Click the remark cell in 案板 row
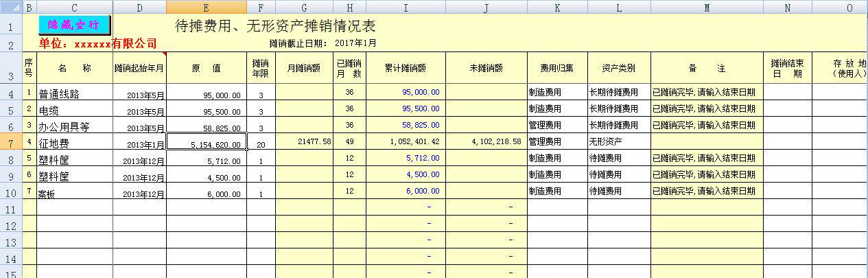The height and width of the screenshot is (278, 868). (x=707, y=192)
